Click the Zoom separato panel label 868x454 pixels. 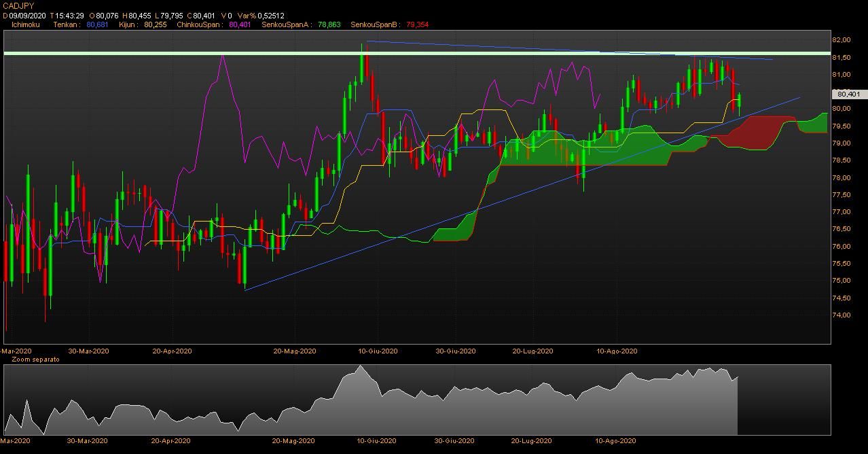[35, 359]
